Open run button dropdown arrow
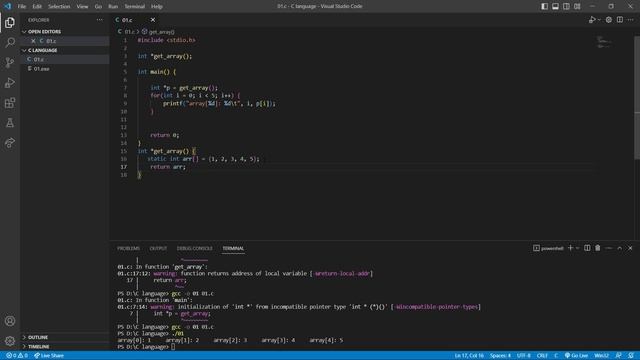The width and height of the screenshot is (640, 360). coord(599,20)
